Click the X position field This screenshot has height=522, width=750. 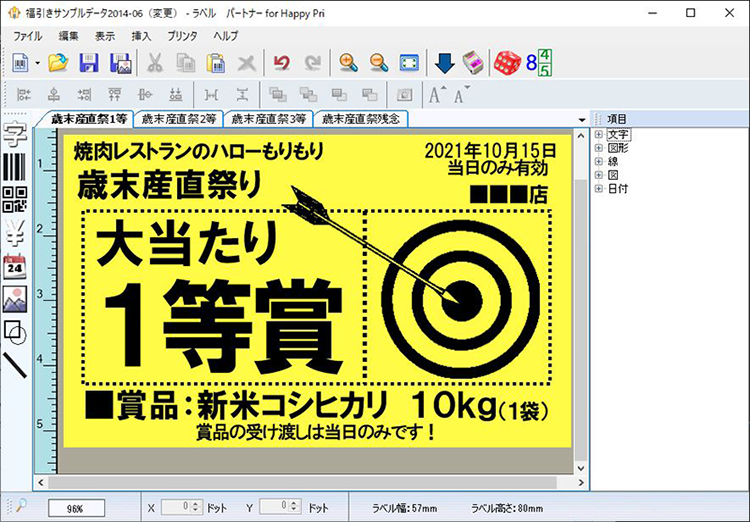(182, 507)
